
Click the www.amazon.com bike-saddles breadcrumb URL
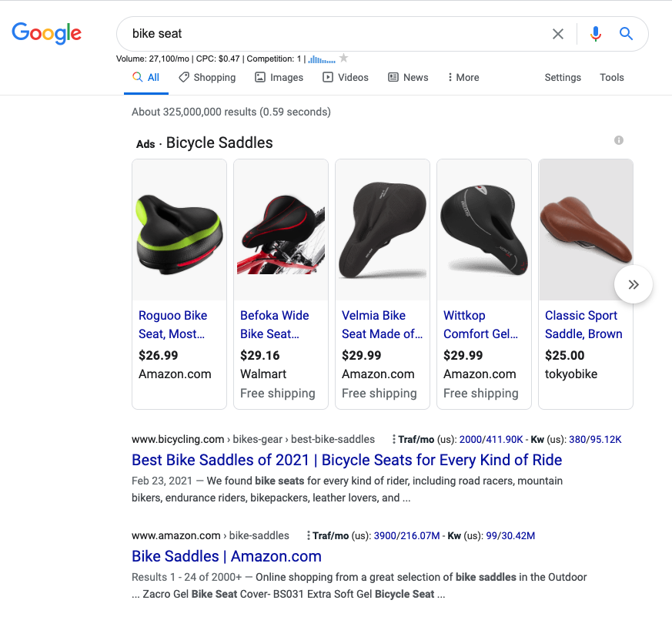(x=210, y=535)
